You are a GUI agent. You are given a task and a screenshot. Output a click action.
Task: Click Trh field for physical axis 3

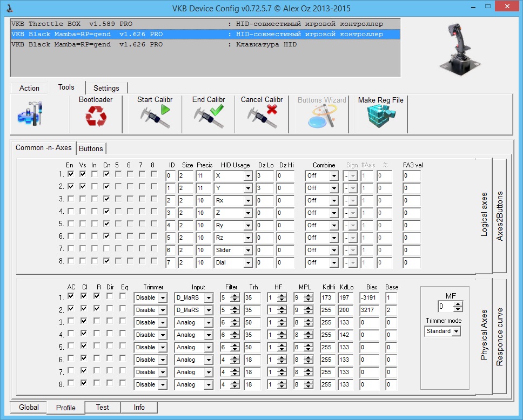(252, 323)
